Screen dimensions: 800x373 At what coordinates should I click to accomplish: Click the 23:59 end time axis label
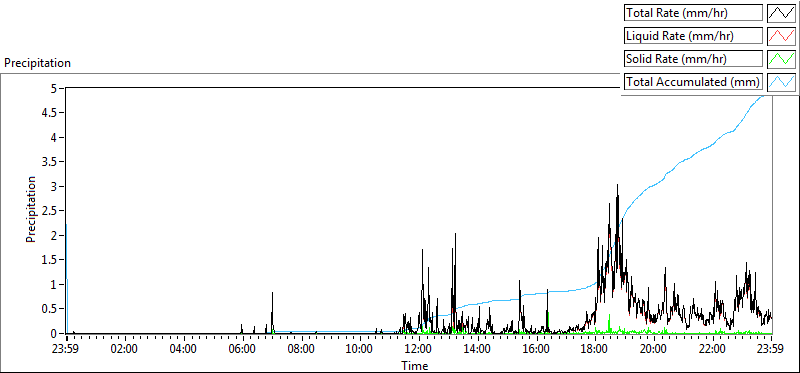coord(771,350)
